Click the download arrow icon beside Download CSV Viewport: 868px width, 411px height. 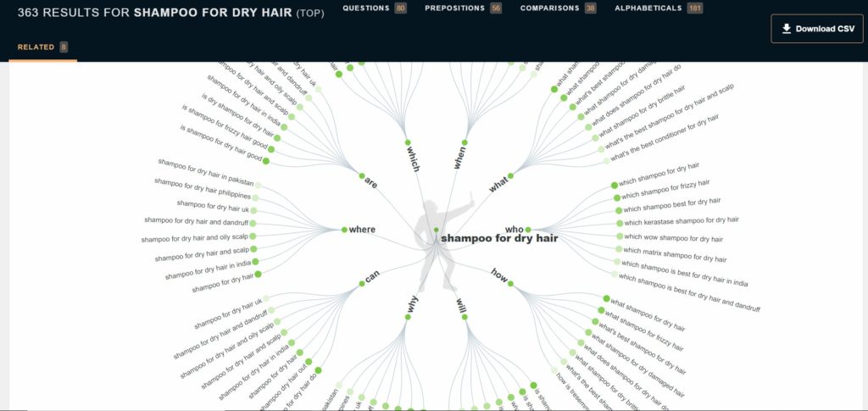(787, 29)
